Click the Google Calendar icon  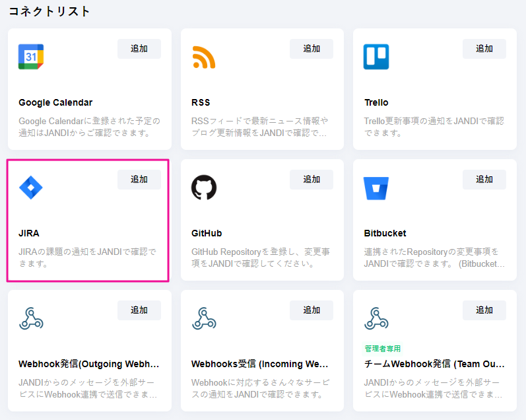[x=31, y=57]
